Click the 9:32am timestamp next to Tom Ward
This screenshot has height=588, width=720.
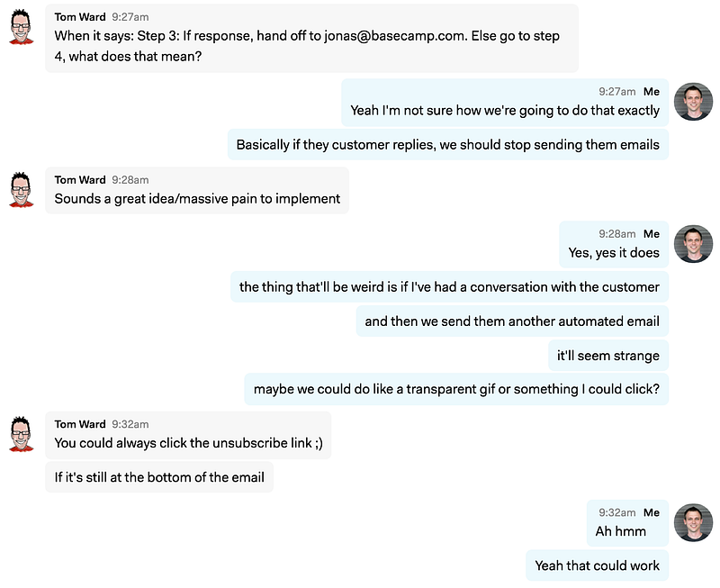[130, 424]
